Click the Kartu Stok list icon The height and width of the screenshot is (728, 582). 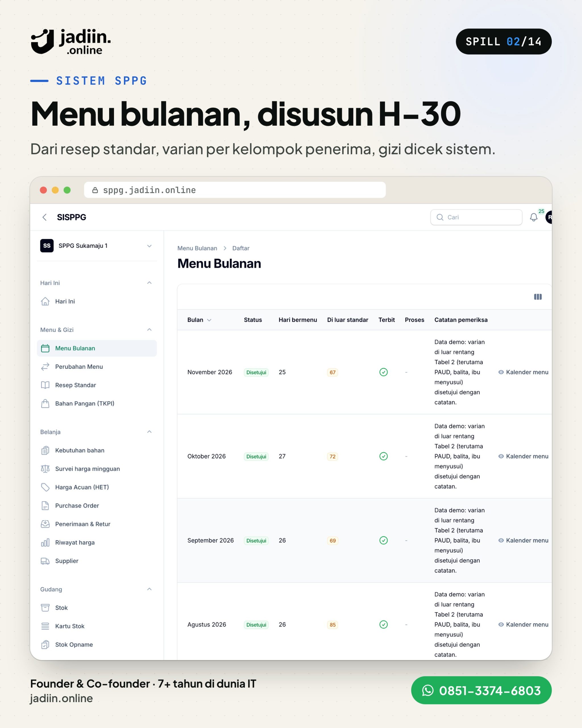point(45,626)
